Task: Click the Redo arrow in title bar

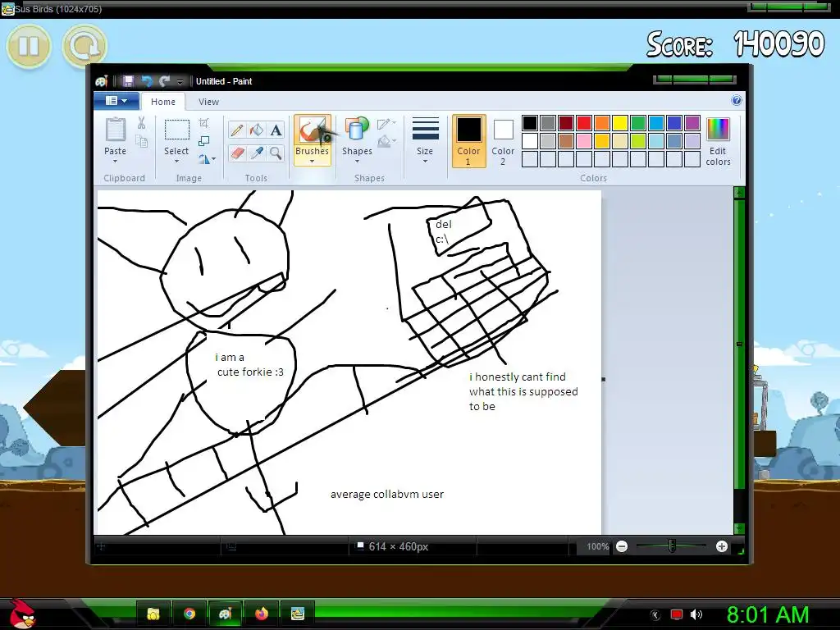Action: [x=164, y=81]
